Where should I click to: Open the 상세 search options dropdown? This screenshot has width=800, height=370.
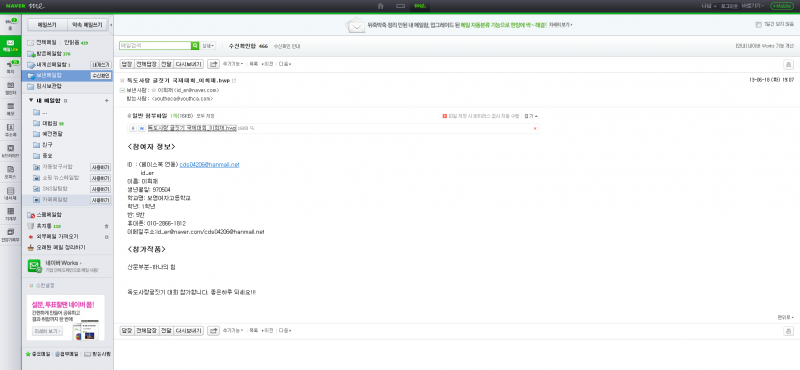coord(208,46)
